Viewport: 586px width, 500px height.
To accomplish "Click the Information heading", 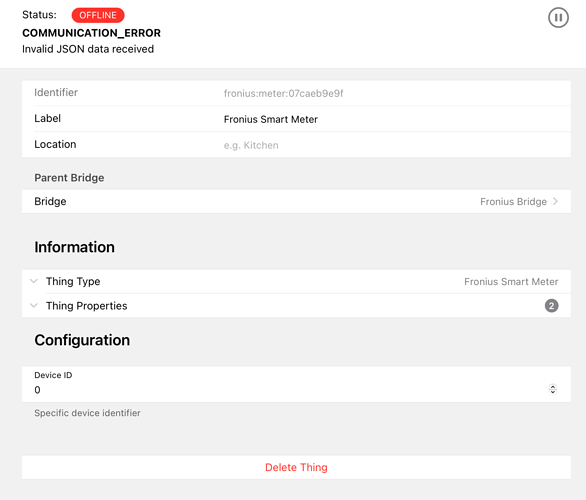I will tap(74, 247).
